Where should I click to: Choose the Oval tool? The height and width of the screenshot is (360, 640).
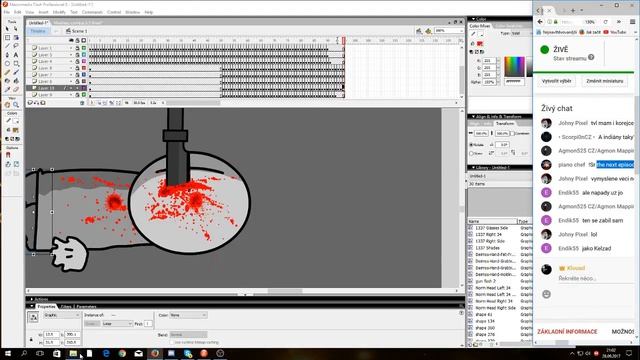(x=7, y=64)
